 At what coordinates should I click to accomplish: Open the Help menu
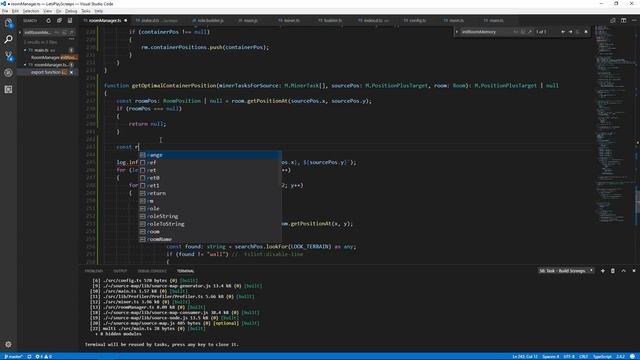(x=98, y=11)
